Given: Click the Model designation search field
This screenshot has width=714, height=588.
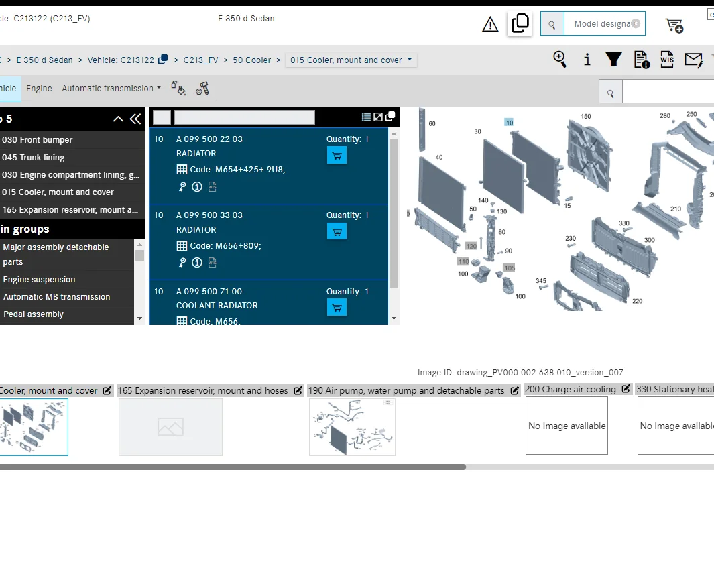Looking at the screenshot, I should coord(604,23).
